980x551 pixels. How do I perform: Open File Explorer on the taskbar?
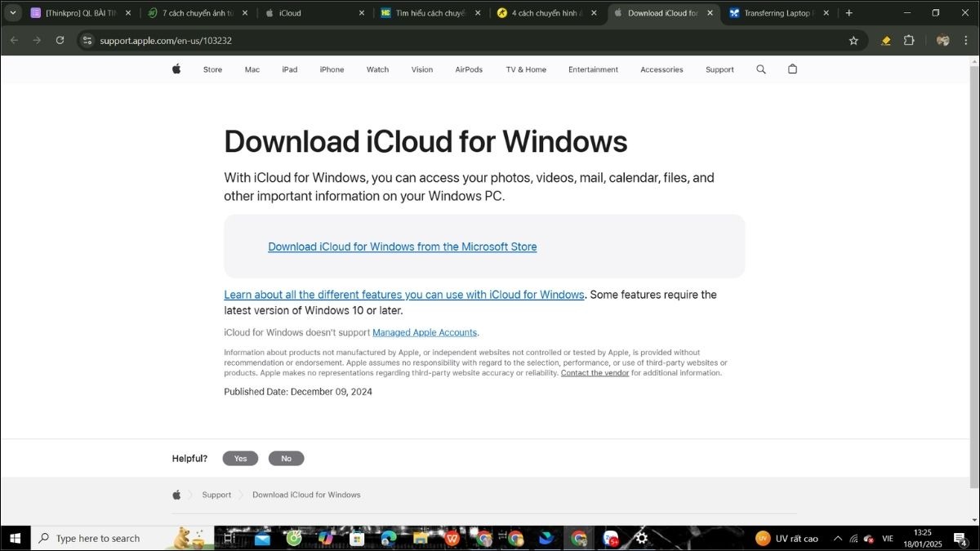(x=421, y=538)
